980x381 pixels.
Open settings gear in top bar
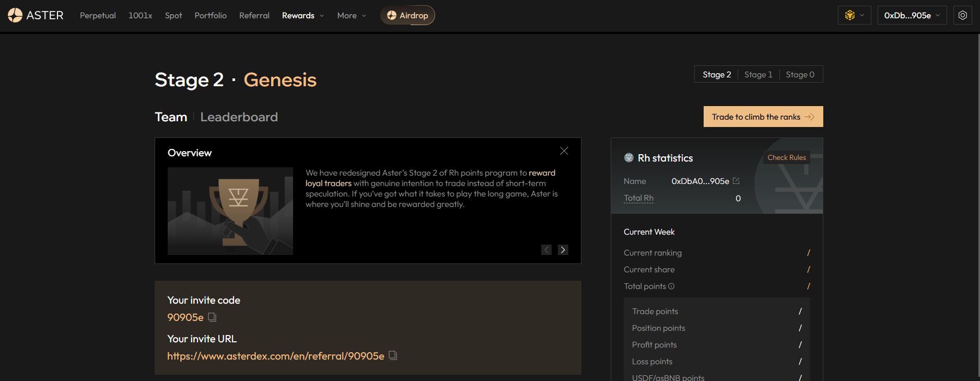pyautogui.click(x=962, y=15)
